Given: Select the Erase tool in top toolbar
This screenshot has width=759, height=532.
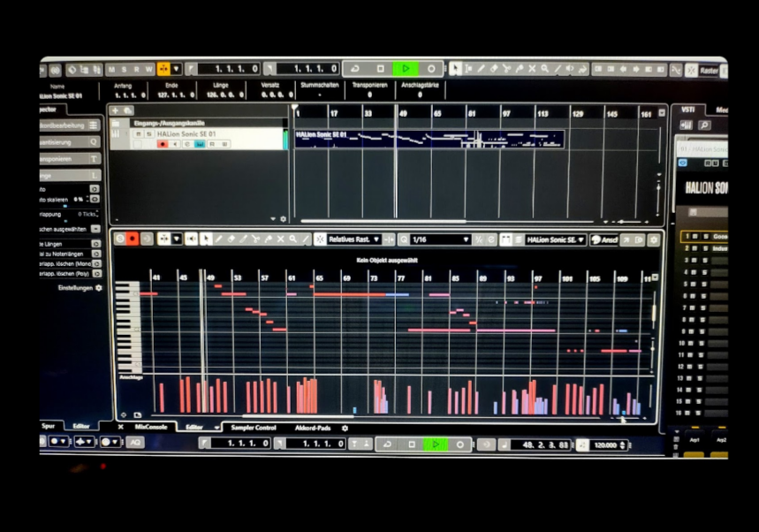Looking at the screenshot, I should point(494,69).
